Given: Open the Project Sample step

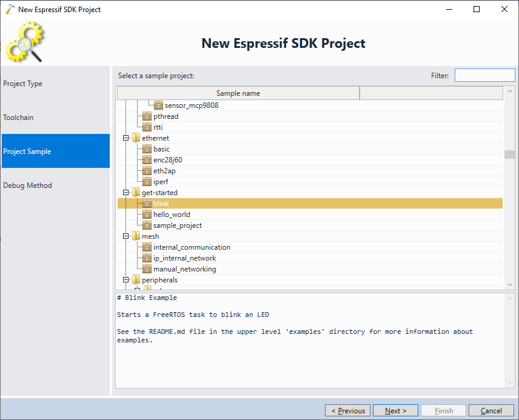Looking at the screenshot, I should pyautogui.click(x=56, y=152).
